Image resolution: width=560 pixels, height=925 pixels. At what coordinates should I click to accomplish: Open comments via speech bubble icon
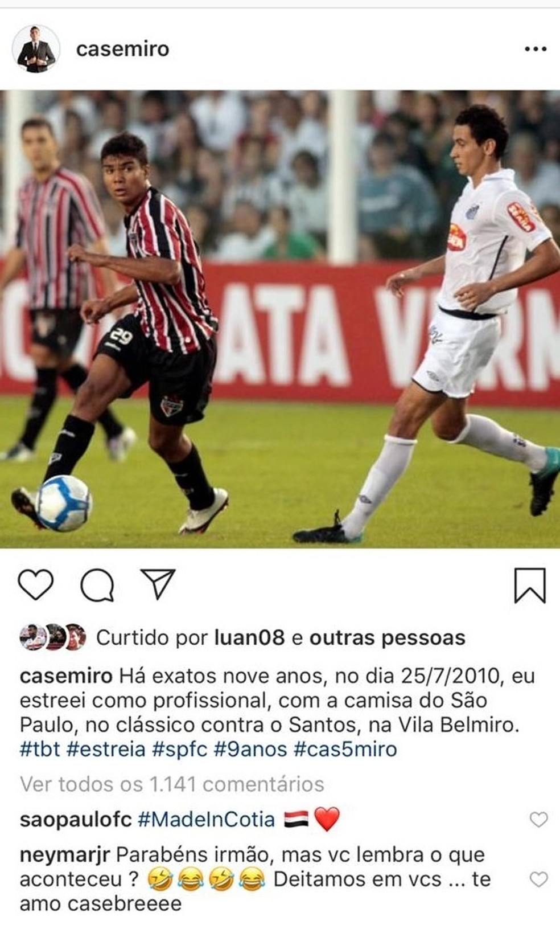click(x=97, y=586)
